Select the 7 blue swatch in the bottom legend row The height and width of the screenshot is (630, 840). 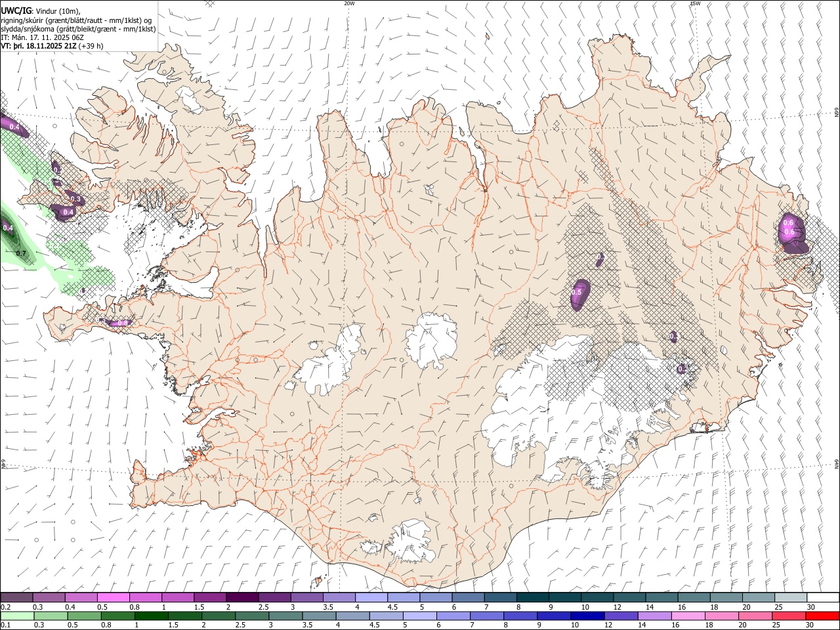point(486,616)
